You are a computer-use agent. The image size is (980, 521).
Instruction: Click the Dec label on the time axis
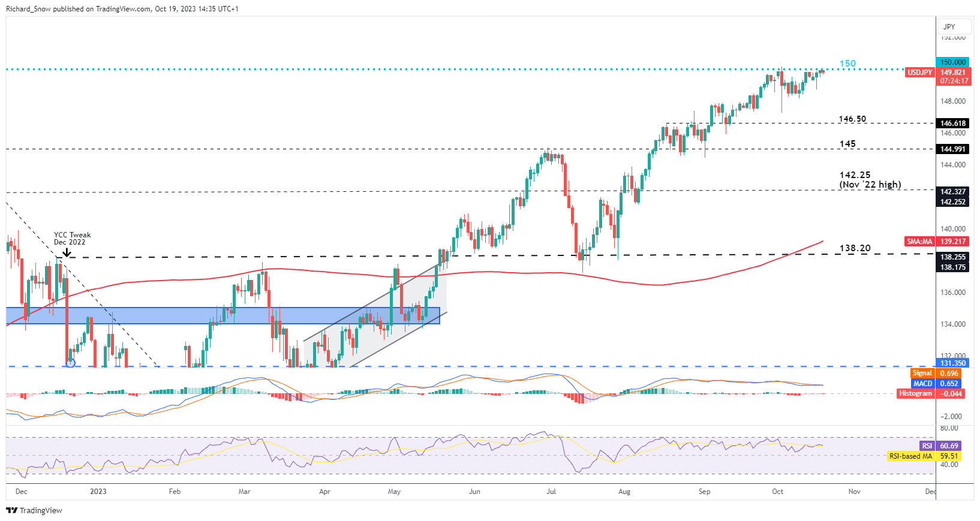[21, 492]
